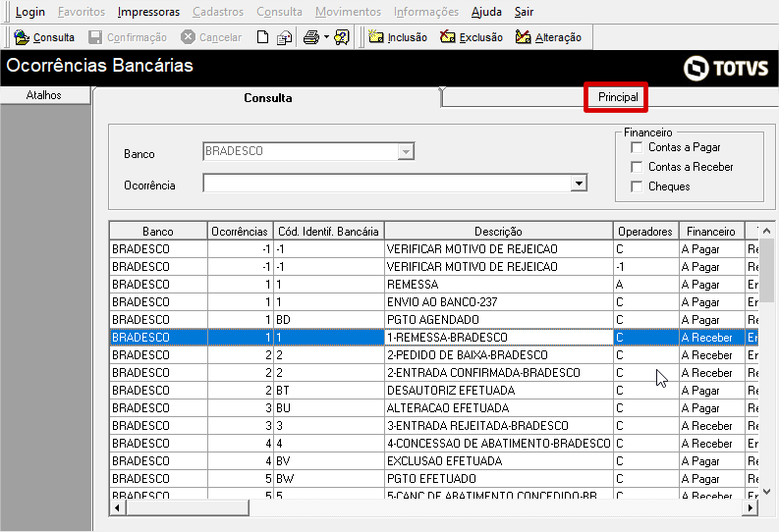Open the Movimentos menu
The image size is (779, 532).
point(349,12)
